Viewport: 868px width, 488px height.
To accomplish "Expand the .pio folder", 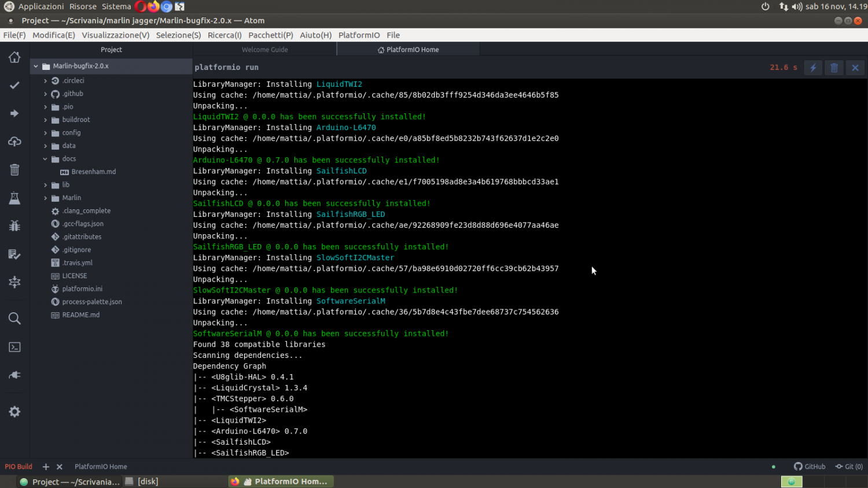I will point(46,107).
